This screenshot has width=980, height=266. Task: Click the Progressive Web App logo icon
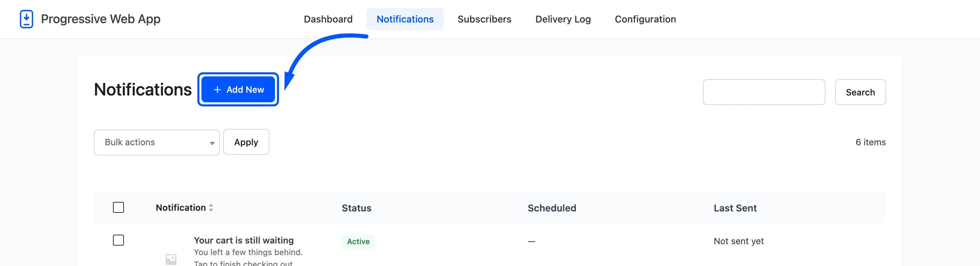click(26, 19)
